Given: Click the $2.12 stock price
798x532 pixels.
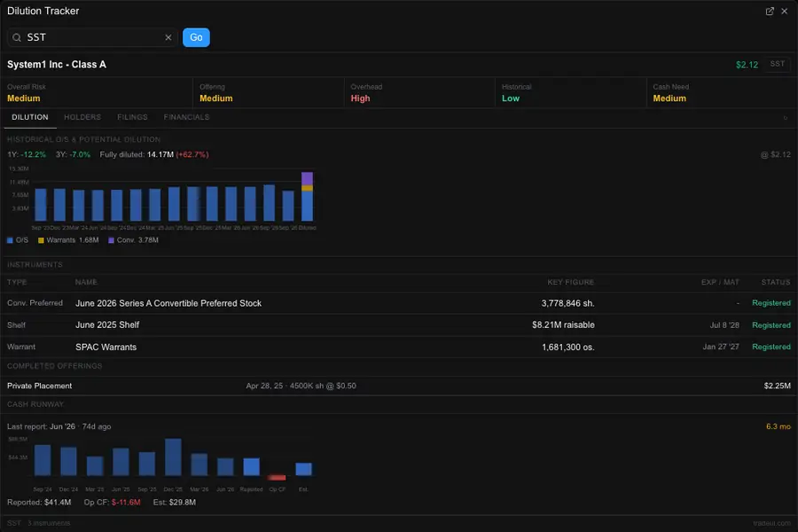Looking at the screenshot, I should tap(747, 65).
